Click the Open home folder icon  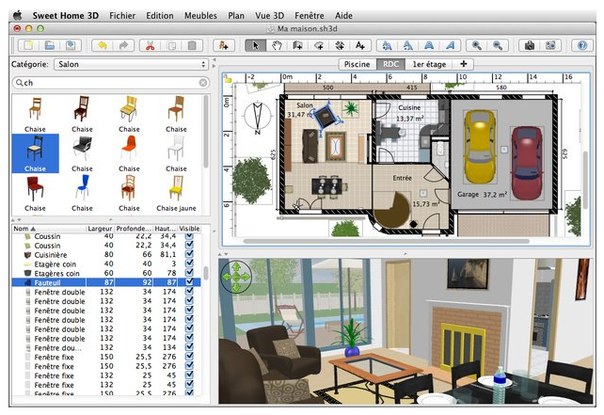click(x=50, y=45)
